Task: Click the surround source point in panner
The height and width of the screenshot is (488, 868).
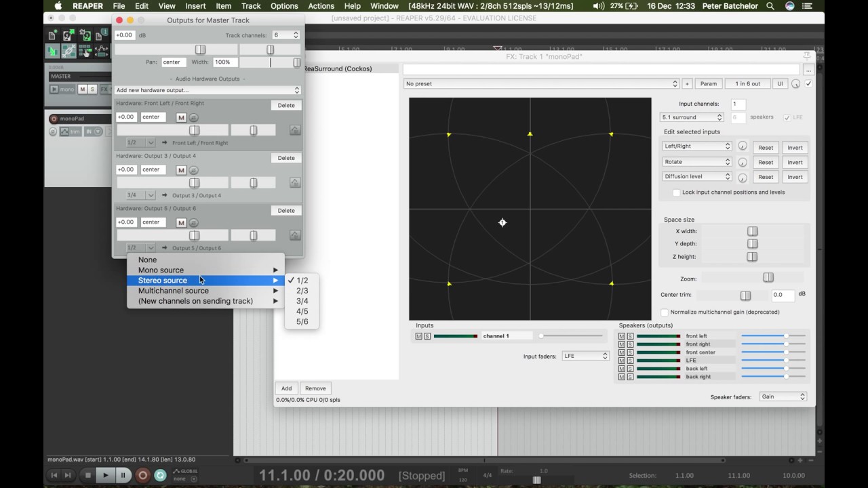Action: click(502, 222)
